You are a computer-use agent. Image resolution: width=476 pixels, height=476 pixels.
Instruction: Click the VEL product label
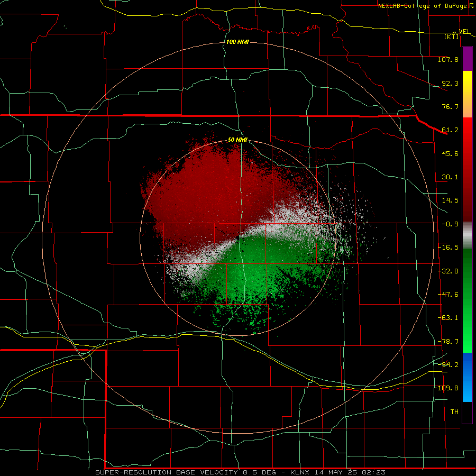(464, 31)
